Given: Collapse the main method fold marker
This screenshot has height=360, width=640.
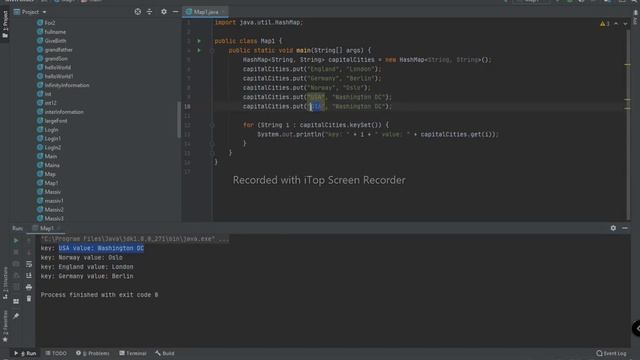Looking at the screenshot, I should coord(212,51).
